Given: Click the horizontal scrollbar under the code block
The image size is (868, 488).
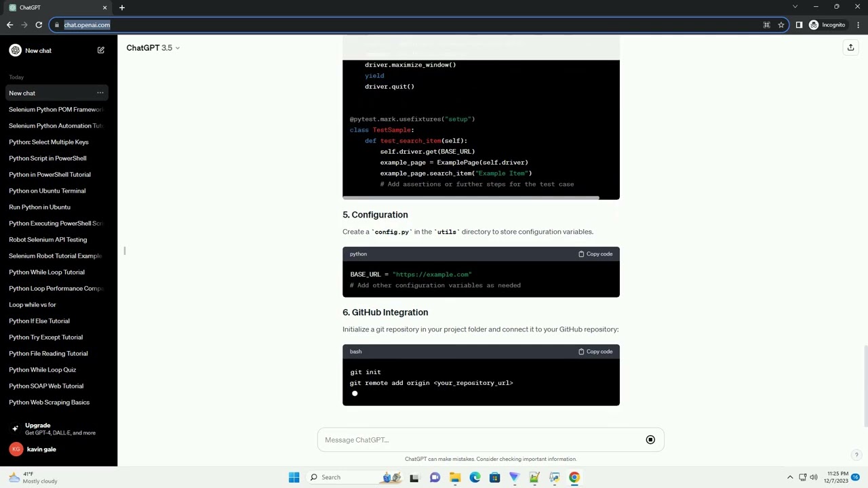Looking at the screenshot, I should (x=471, y=198).
